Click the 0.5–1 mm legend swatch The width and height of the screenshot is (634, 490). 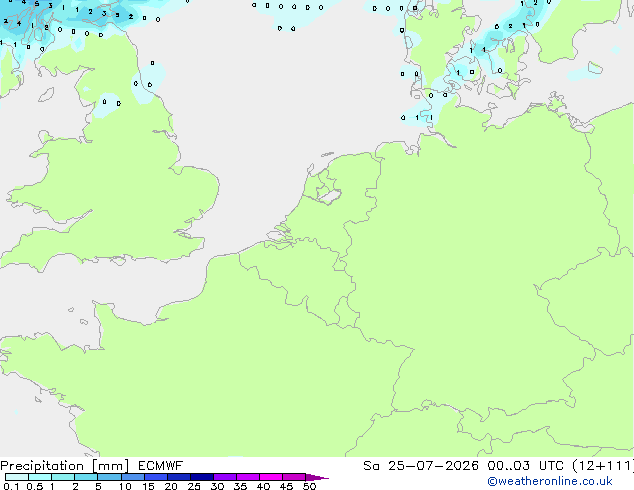[x=40, y=477]
